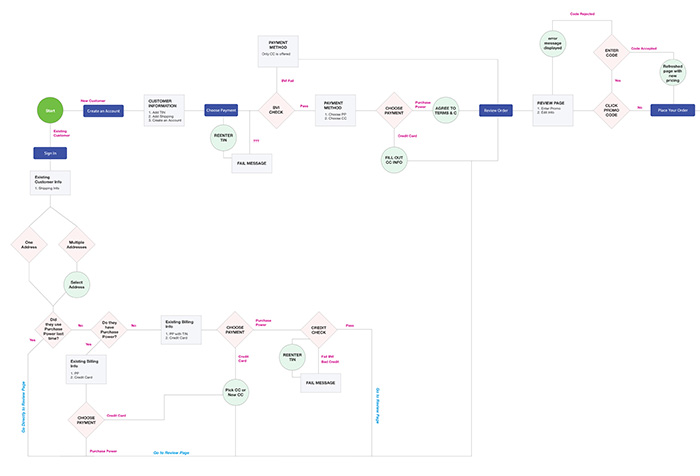Viewport: 700px width, 476px height.
Task: Select Payment Method box listing Choose PP
Action: coord(335,110)
